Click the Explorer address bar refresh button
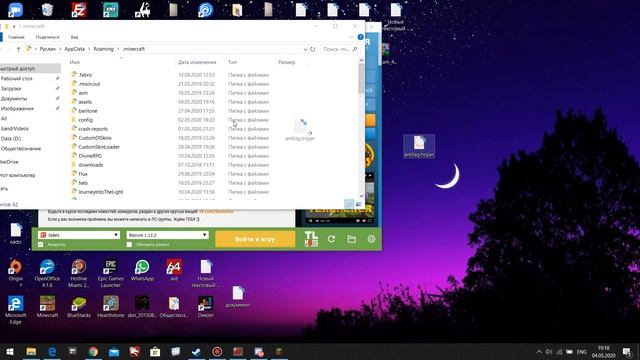640x360 pixels. pos(313,49)
